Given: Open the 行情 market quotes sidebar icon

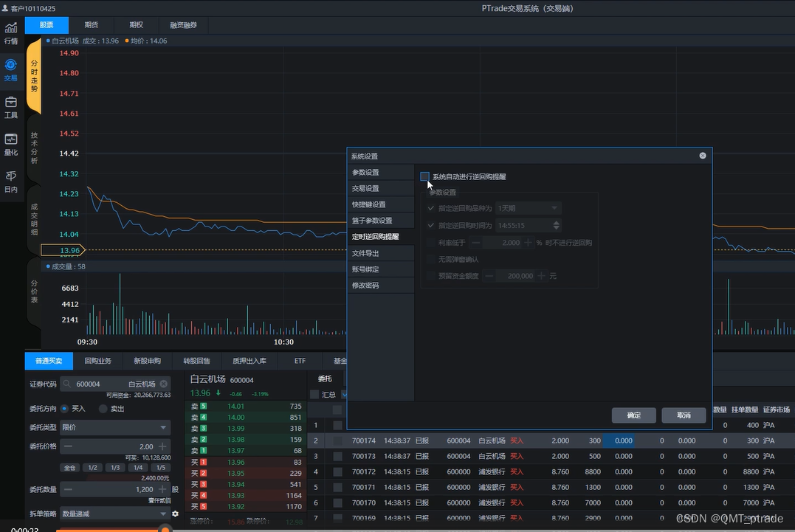Looking at the screenshot, I should 10,33.
